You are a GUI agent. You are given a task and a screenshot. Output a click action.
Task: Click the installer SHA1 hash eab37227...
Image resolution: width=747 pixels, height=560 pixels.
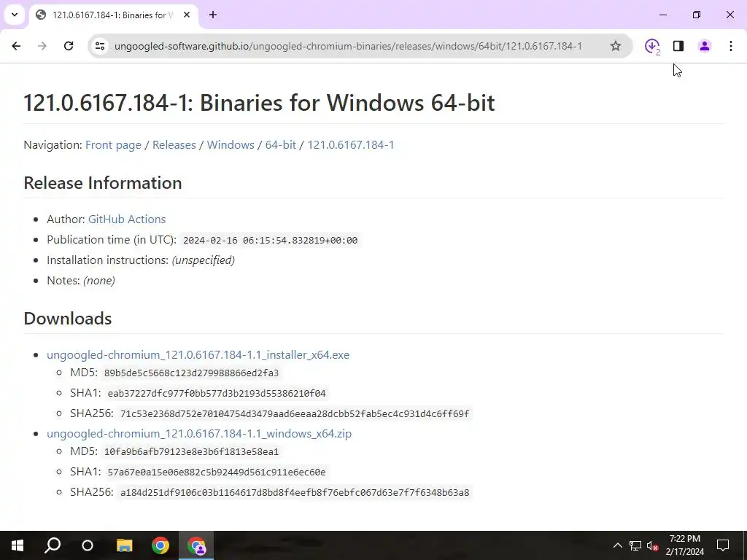tap(217, 393)
